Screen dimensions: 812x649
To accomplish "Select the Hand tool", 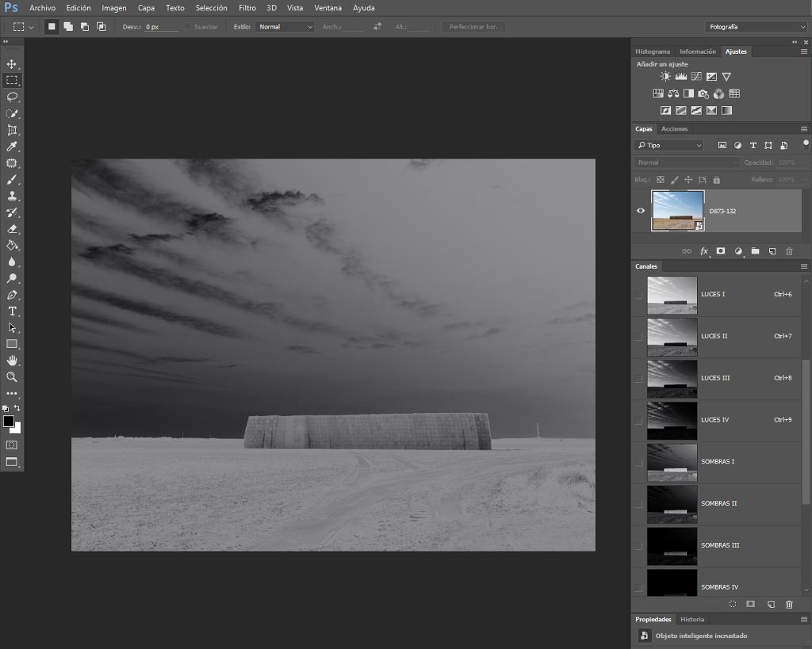I will [11, 361].
